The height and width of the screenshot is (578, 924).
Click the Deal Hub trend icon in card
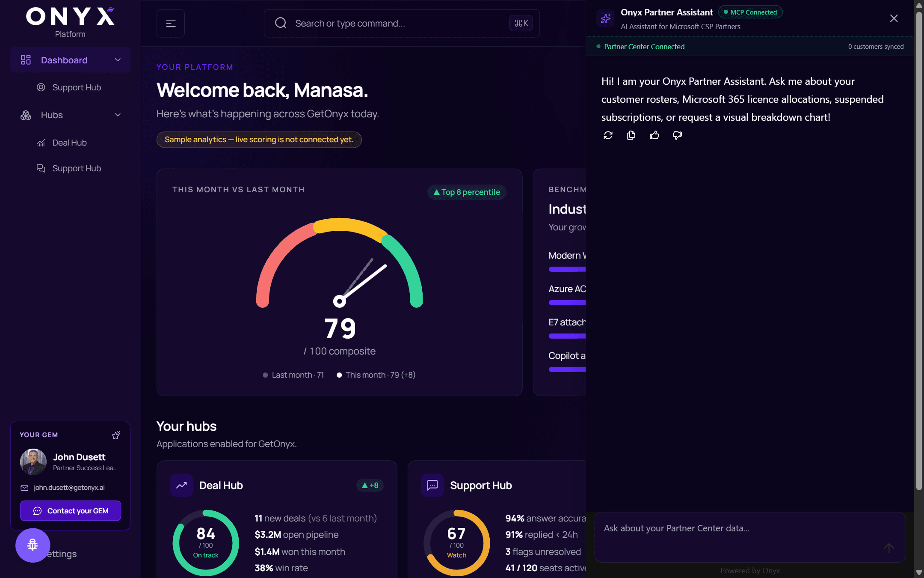click(181, 485)
